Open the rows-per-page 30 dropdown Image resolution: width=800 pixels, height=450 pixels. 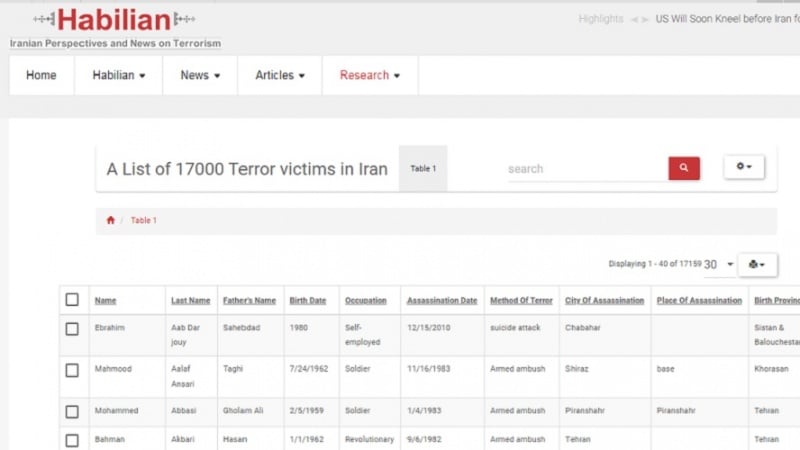coord(719,264)
